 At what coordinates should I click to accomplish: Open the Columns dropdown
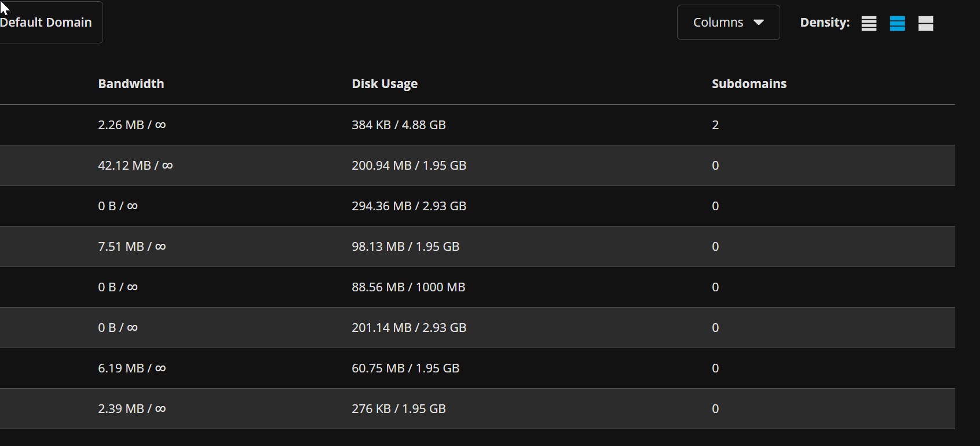point(728,23)
